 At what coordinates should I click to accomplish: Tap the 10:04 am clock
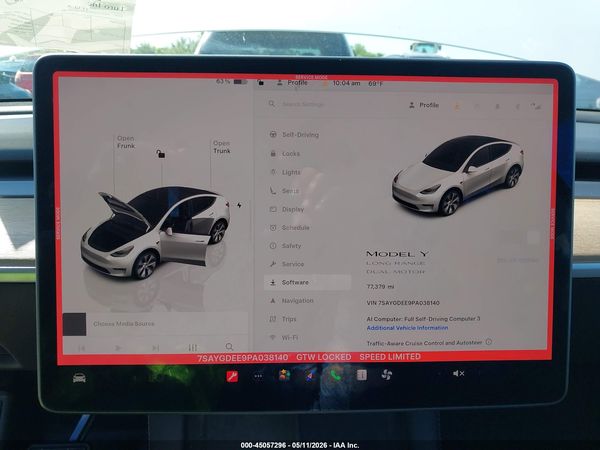[x=346, y=83]
